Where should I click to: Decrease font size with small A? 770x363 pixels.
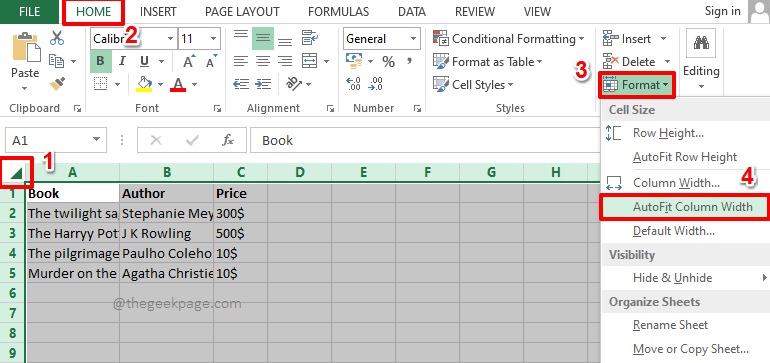211,61
